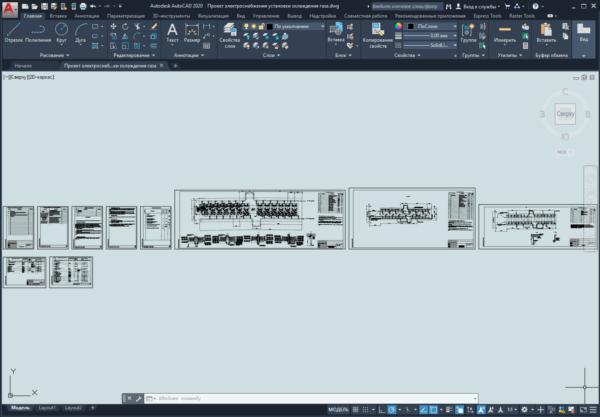
Task: Toggle snap mode in status bar
Action: pyautogui.click(x=365, y=410)
